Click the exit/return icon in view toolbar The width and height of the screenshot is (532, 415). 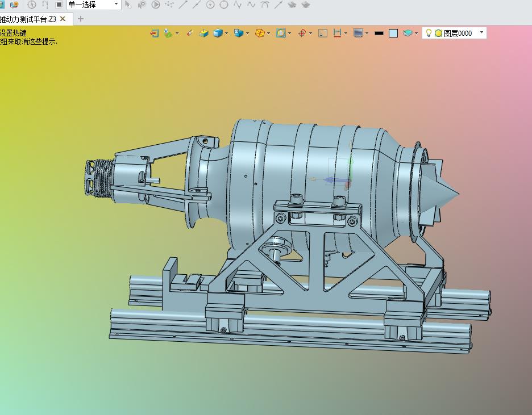[x=154, y=33]
